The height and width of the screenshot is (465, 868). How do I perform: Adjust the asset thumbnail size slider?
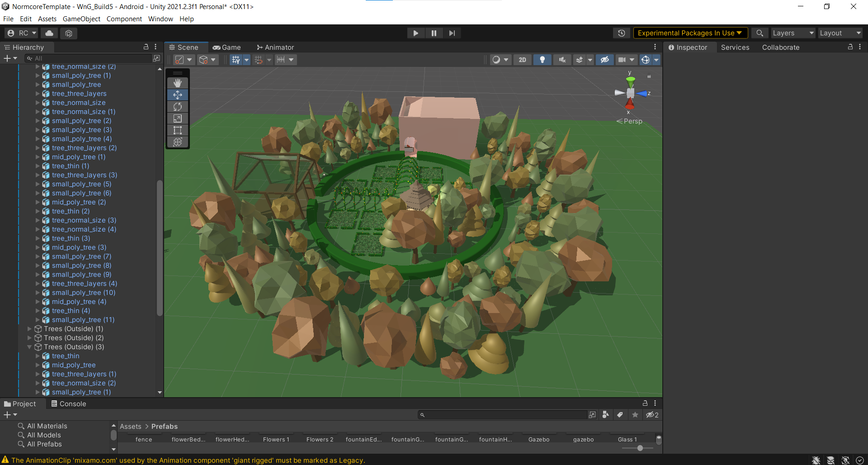(x=640, y=448)
